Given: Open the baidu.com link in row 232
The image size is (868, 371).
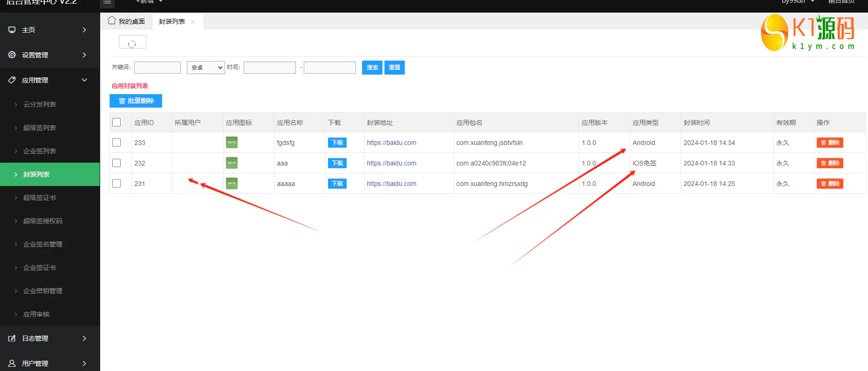Looking at the screenshot, I should (x=391, y=163).
